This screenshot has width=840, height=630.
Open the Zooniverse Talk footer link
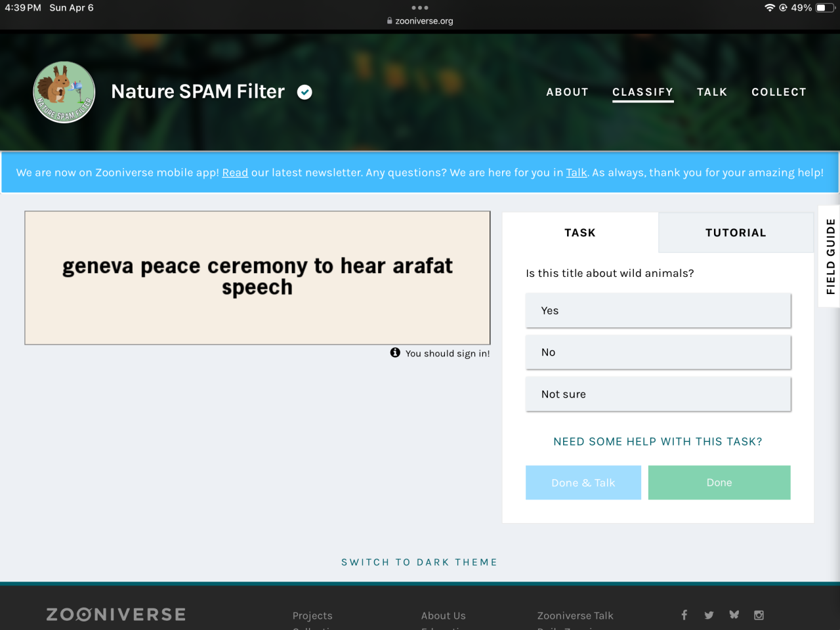click(576, 616)
